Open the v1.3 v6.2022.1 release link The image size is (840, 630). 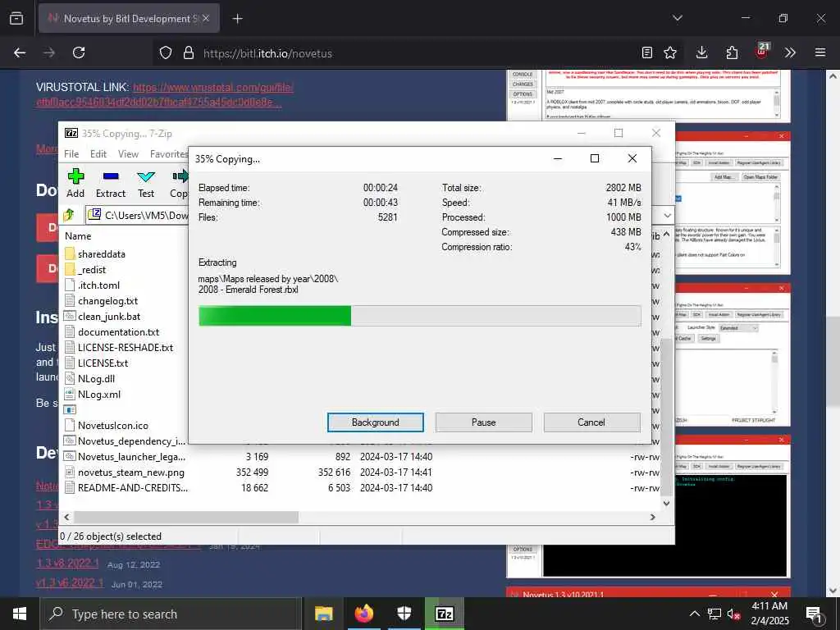(x=70, y=583)
